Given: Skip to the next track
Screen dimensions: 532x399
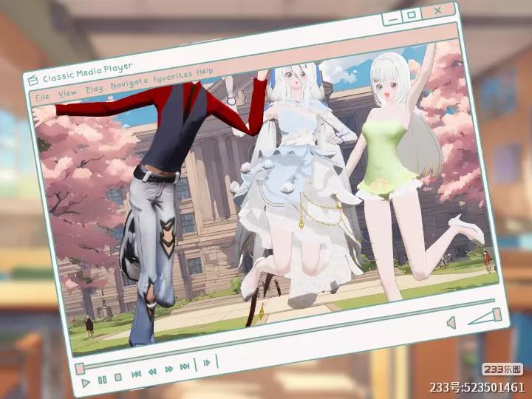Looking at the screenshot, I should [x=185, y=366].
